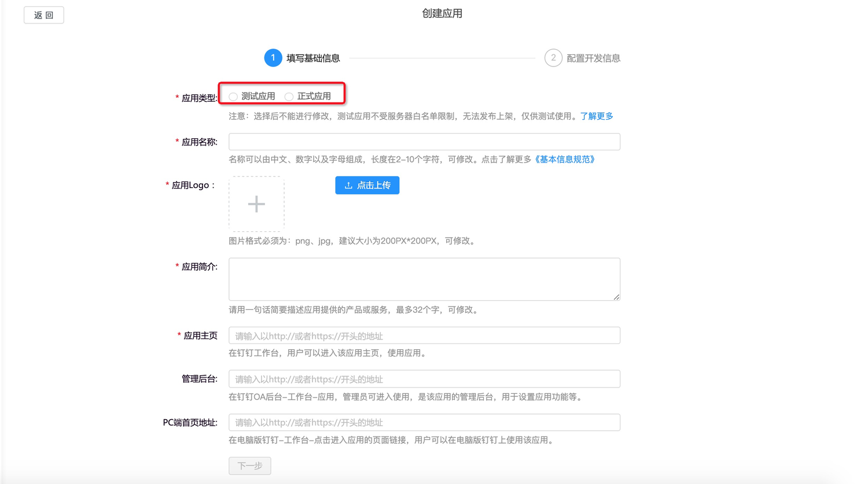Click the plus Logo upload placeholder
Image resolution: width=868 pixels, height=484 pixels.
click(256, 204)
